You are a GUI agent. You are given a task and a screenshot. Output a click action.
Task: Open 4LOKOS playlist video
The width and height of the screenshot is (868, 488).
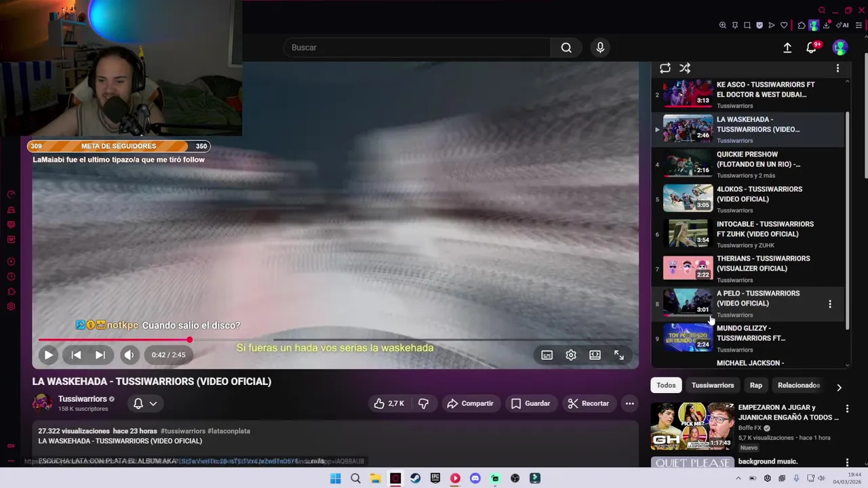click(x=749, y=199)
